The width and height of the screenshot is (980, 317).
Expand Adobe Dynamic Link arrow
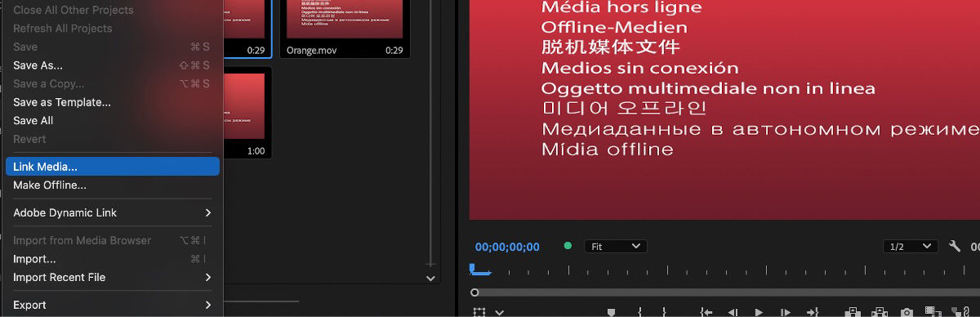pyautogui.click(x=208, y=212)
